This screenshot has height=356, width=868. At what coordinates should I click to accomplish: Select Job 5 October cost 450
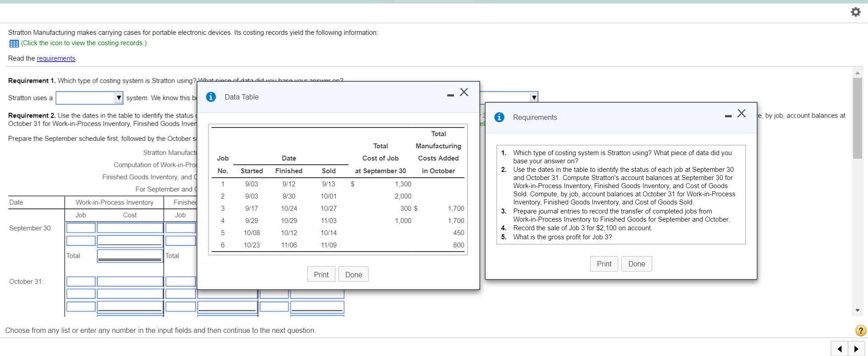[458, 233]
